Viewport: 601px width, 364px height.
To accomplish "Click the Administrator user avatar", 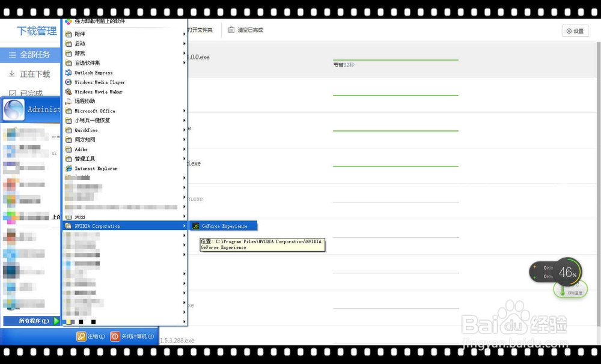I will (14, 109).
